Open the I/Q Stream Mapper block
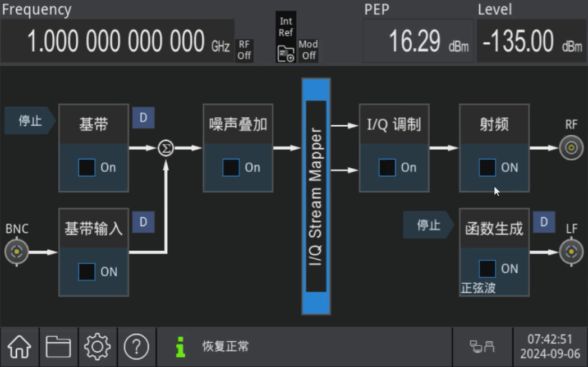The width and height of the screenshot is (588, 367). coord(316,196)
